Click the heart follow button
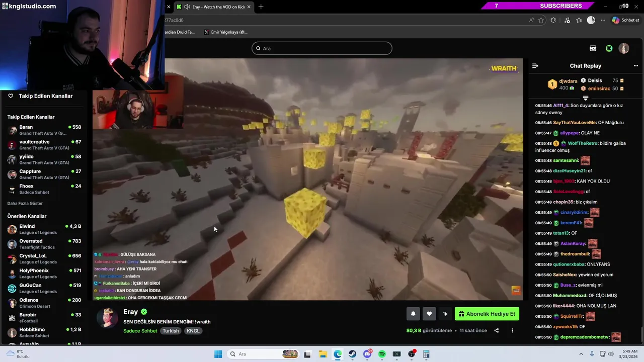The image size is (644, 362). click(x=429, y=314)
